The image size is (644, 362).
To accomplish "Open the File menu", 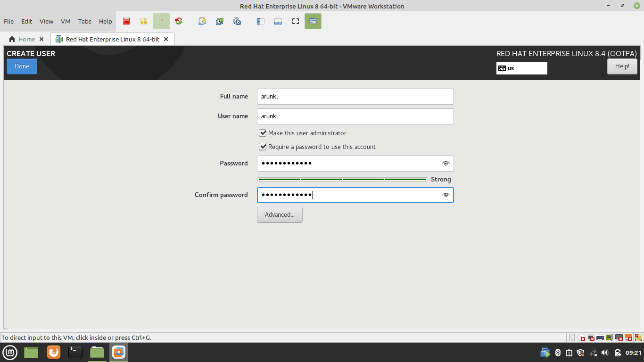I will pyautogui.click(x=8, y=21).
